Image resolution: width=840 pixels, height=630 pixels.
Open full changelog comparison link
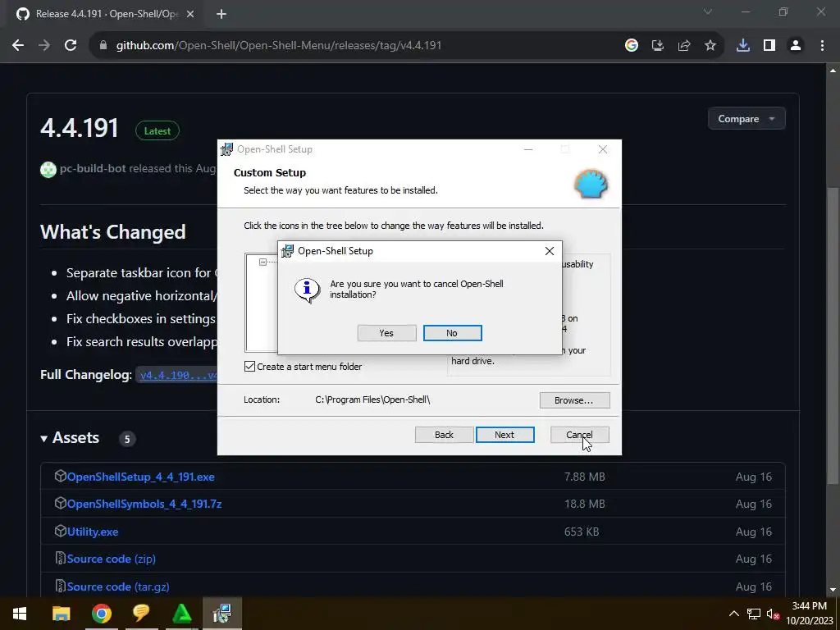[178, 376]
